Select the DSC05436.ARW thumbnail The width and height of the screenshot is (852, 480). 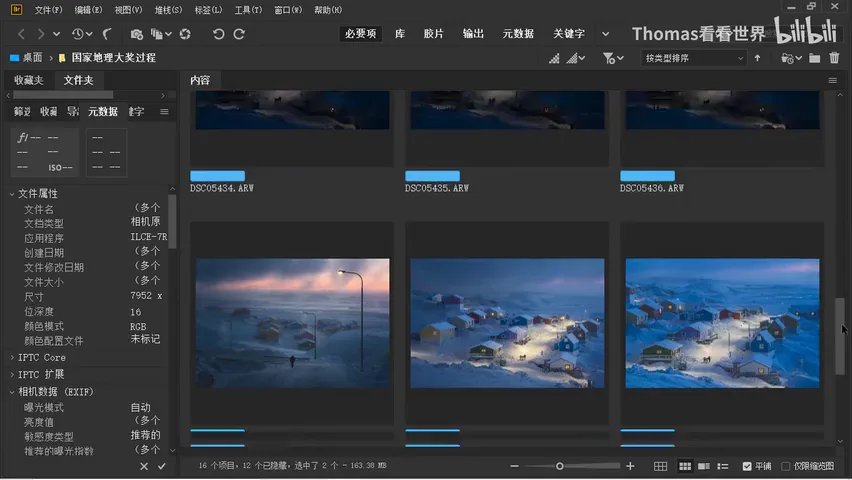[722, 110]
